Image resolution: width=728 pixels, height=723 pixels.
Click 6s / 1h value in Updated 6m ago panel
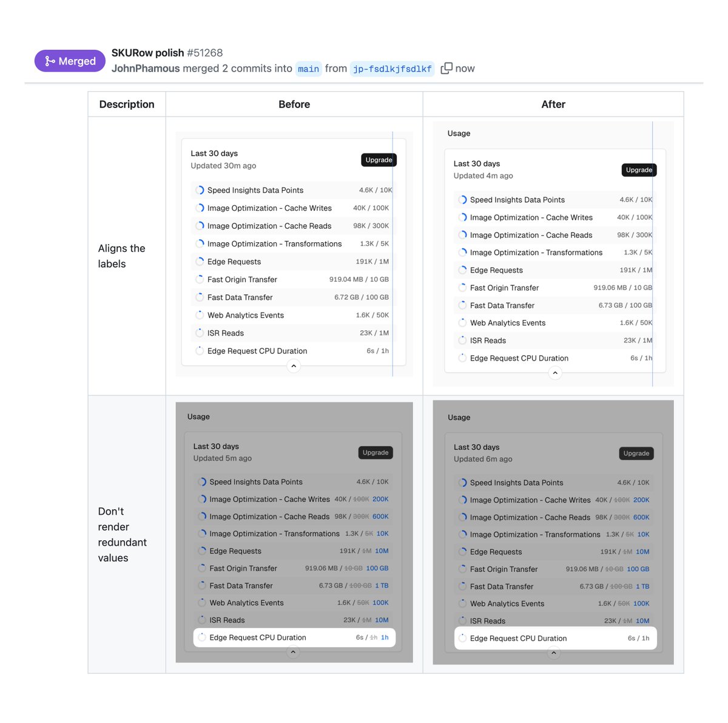pos(638,638)
